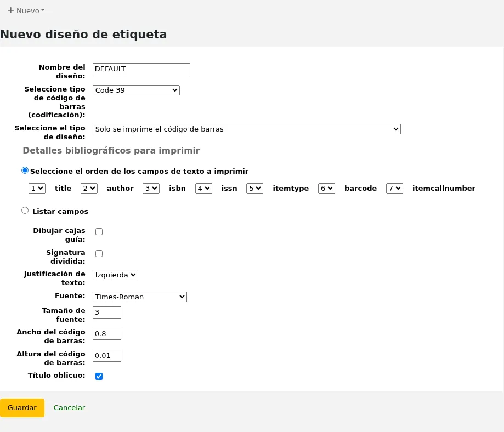Click the plus icon beside Nuevo
504x432 pixels.
[10, 10]
